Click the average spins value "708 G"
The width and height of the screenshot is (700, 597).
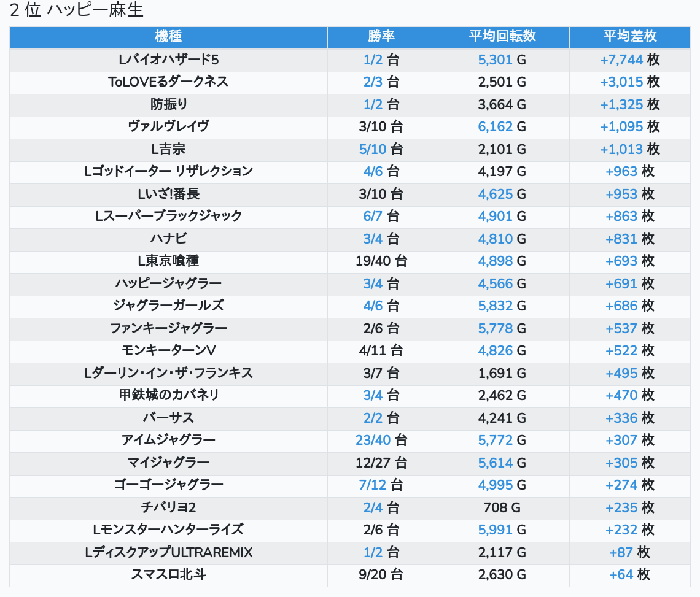point(502,507)
